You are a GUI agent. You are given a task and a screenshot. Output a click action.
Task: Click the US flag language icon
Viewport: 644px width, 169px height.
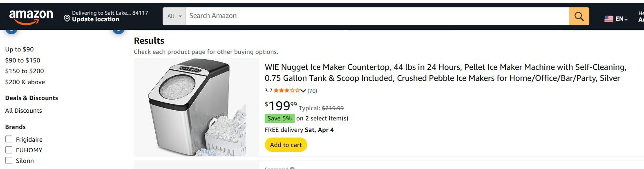click(608, 19)
